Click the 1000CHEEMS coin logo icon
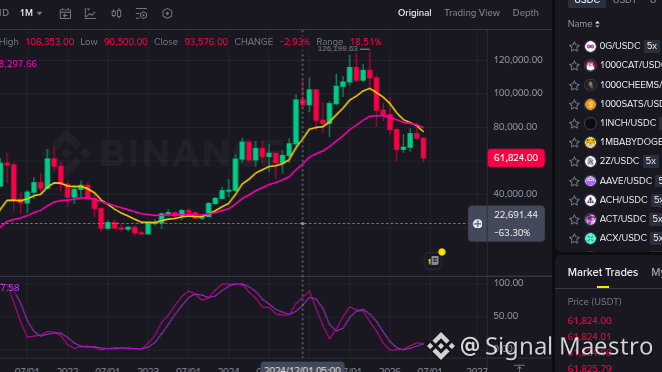662x372 pixels. 590,85
